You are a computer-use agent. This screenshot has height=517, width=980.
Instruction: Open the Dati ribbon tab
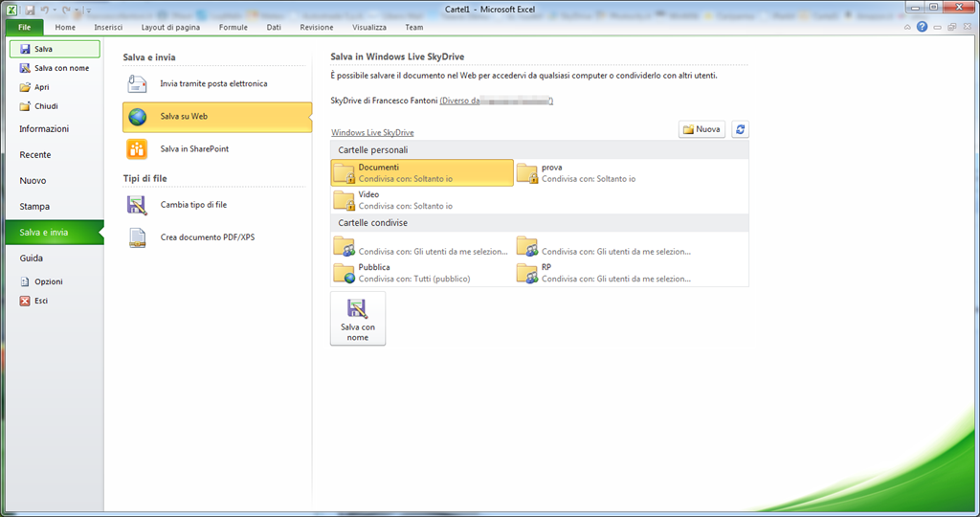coord(274,28)
